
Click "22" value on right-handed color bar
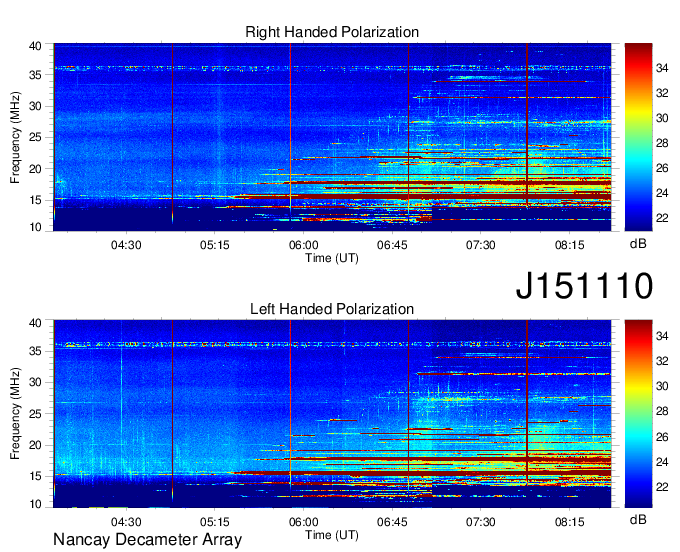(662, 218)
